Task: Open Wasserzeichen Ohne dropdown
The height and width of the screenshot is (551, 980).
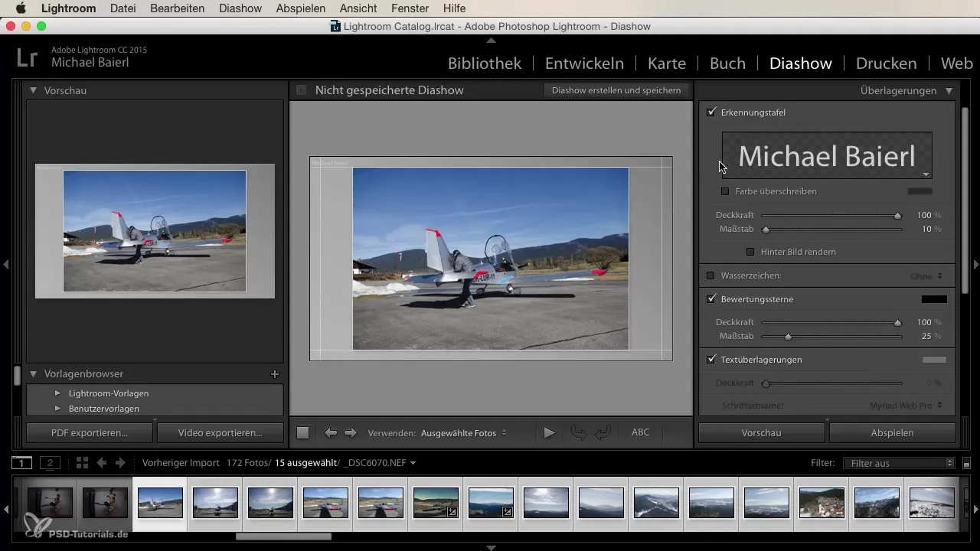Action: coord(926,275)
